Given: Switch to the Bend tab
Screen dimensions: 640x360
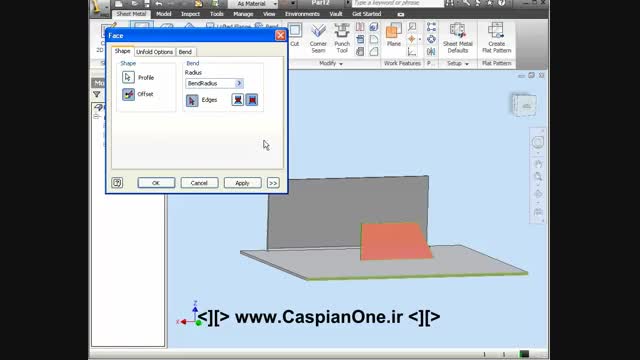Looking at the screenshot, I should 185,52.
